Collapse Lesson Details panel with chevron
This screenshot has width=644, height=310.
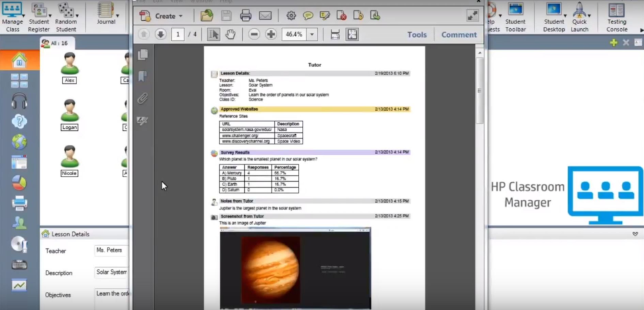pos(635,234)
